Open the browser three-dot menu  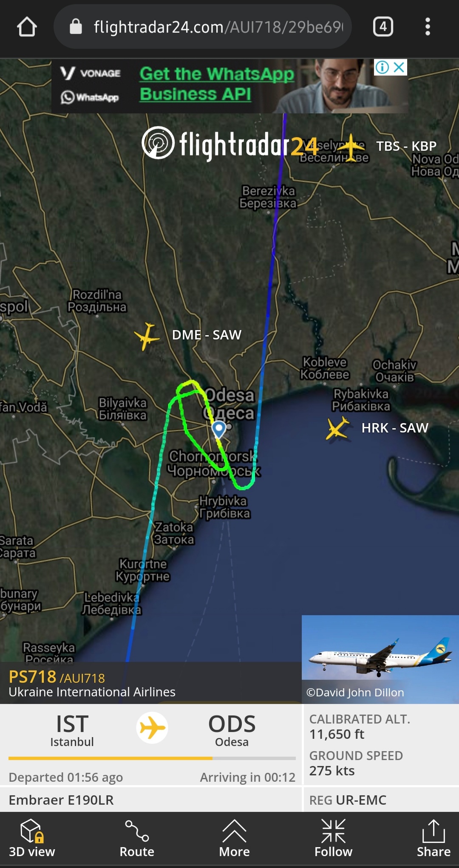point(428,27)
